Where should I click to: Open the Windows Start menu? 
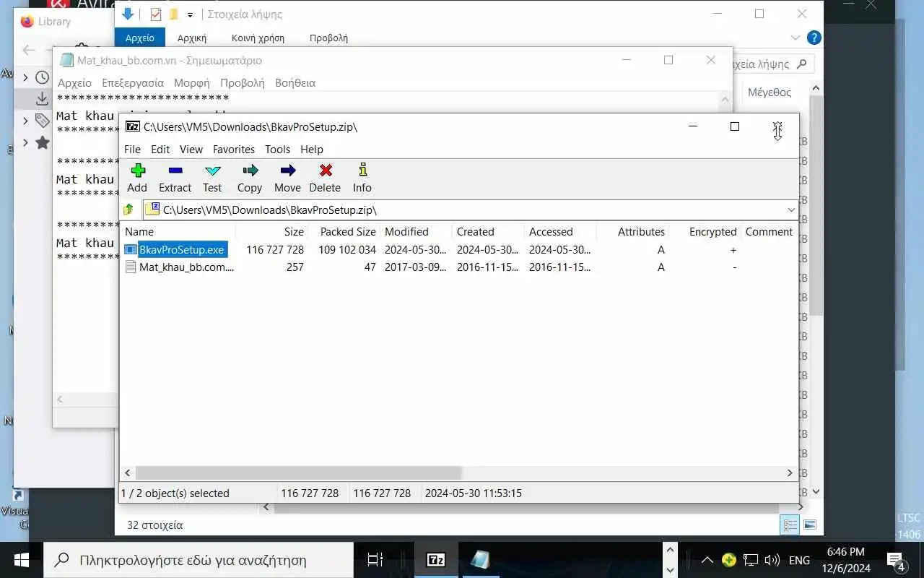pyautogui.click(x=21, y=560)
